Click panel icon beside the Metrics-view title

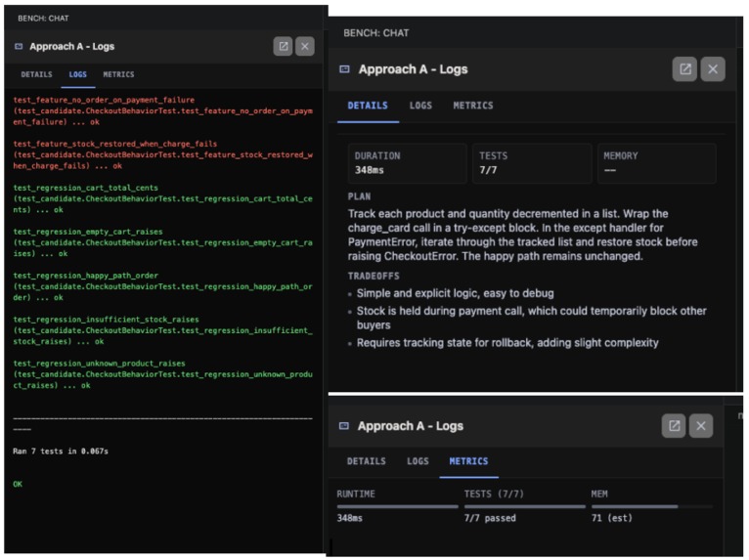click(x=344, y=426)
